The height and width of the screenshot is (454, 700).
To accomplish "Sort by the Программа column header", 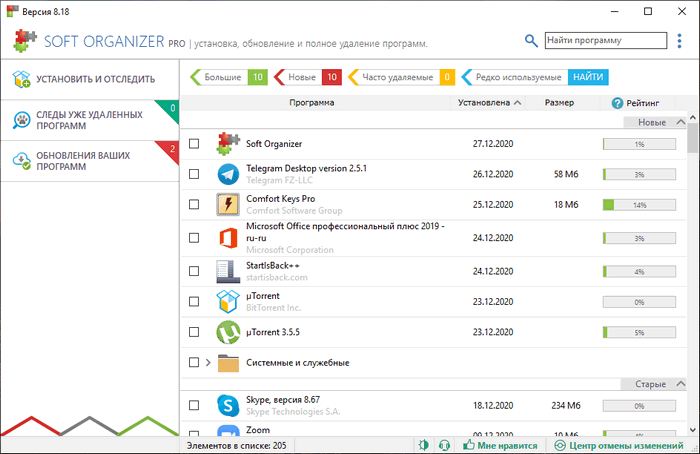I will coord(312,103).
